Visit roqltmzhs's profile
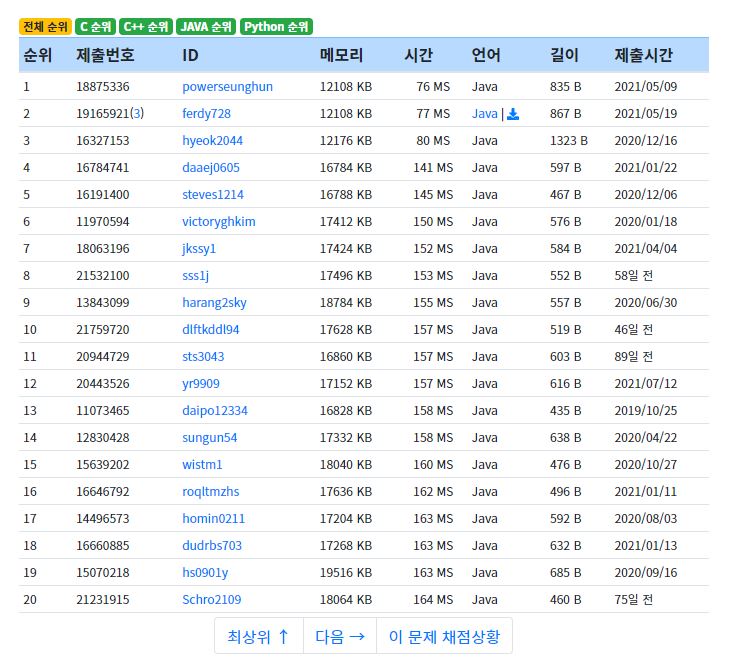The width and height of the screenshot is (743, 666). [210, 492]
